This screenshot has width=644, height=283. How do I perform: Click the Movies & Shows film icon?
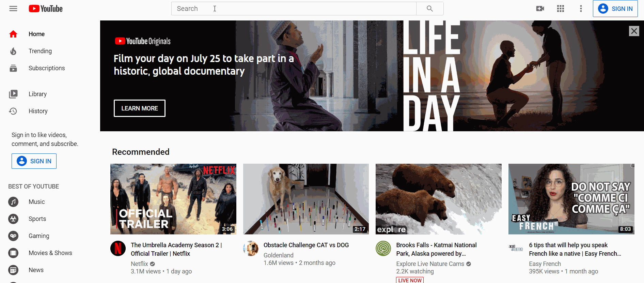click(x=13, y=253)
